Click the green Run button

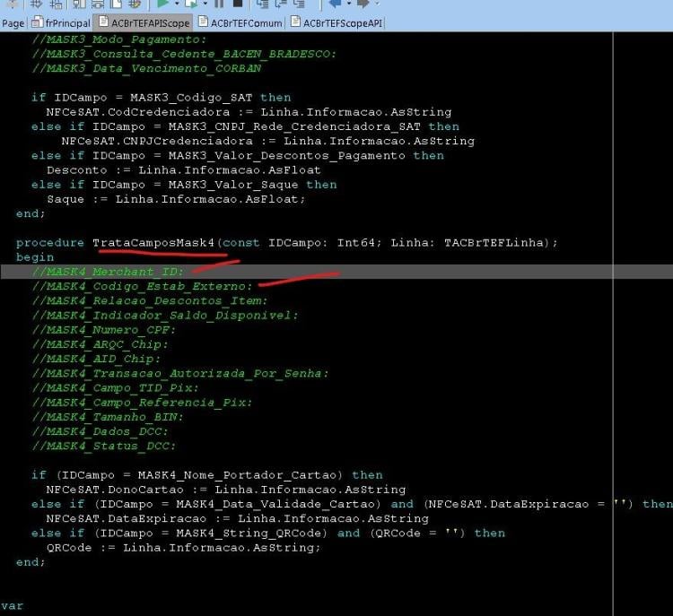[162, 4]
